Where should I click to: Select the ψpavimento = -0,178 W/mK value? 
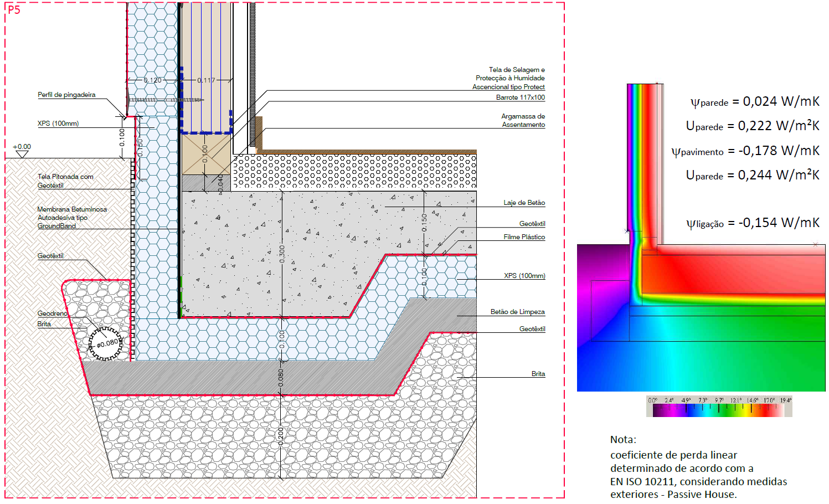[x=745, y=151]
